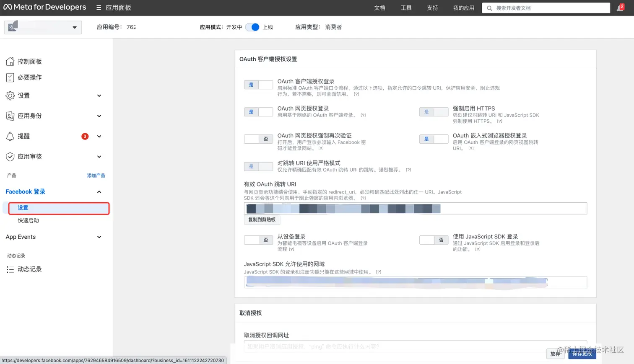Click the 有效 OAuth 跳转 URI field

coord(416,209)
